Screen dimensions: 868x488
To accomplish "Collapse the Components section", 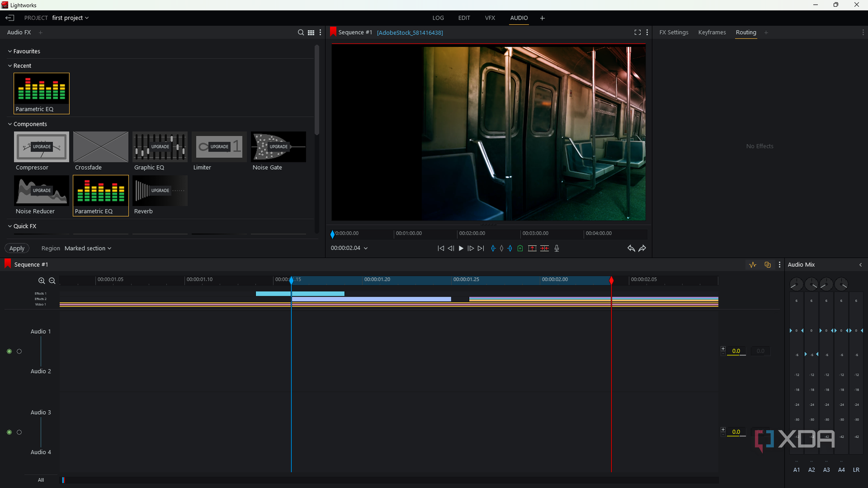I will click(9, 124).
